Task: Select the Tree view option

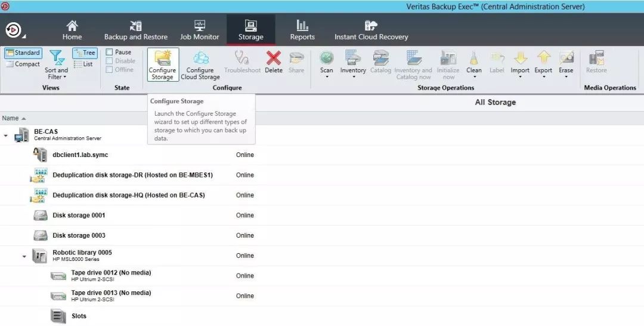Action: 85,53
